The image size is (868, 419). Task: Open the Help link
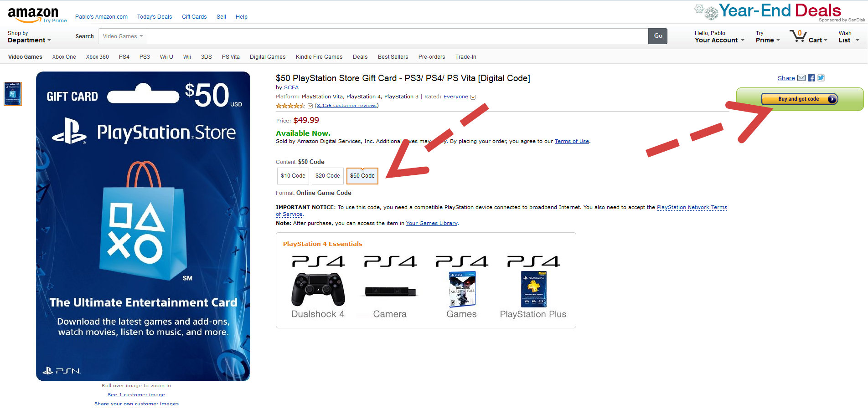pyautogui.click(x=242, y=17)
